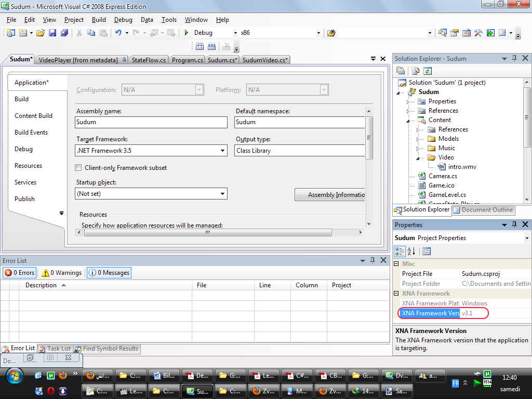Toggle the 0 Errors filter
The height and width of the screenshot is (399, 532).
(x=20, y=273)
